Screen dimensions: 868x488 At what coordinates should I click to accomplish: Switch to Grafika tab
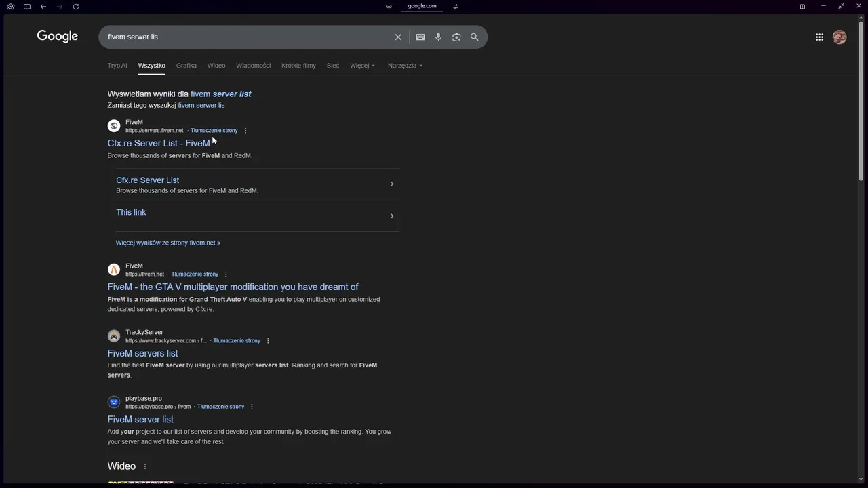[x=186, y=66]
